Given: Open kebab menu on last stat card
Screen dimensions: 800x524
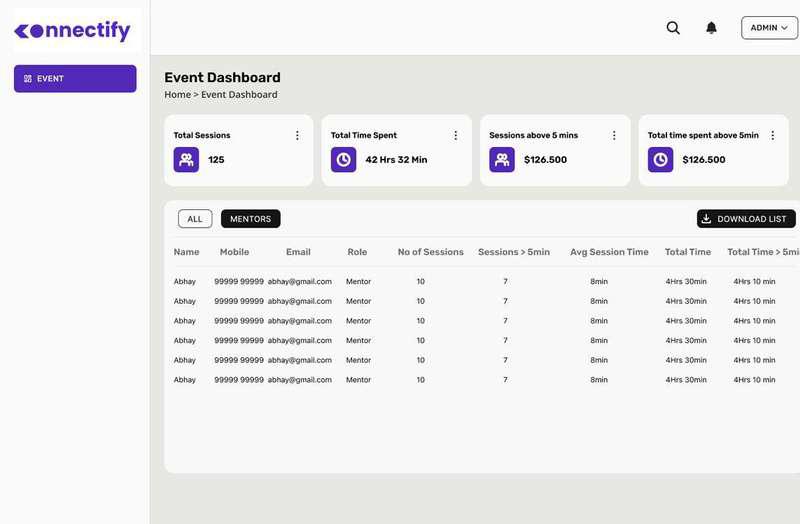Looking at the screenshot, I should (x=772, y=135).
